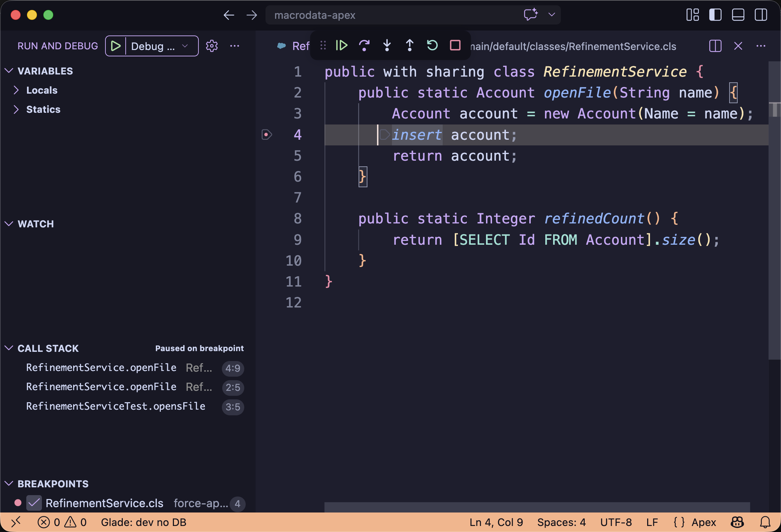
Task: Open the remote window indicator in status bar
Action: click(x=16, y=522)
